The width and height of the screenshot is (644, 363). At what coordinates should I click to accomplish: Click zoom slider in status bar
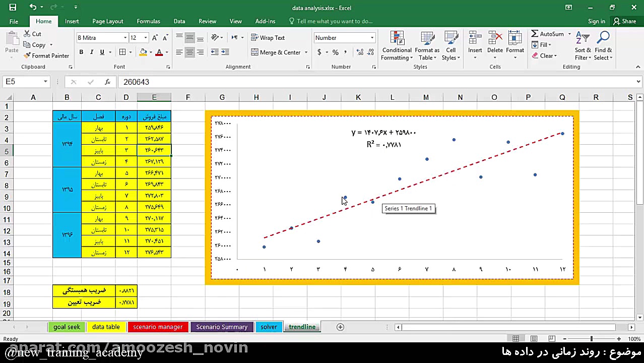[x=592, y=339]
